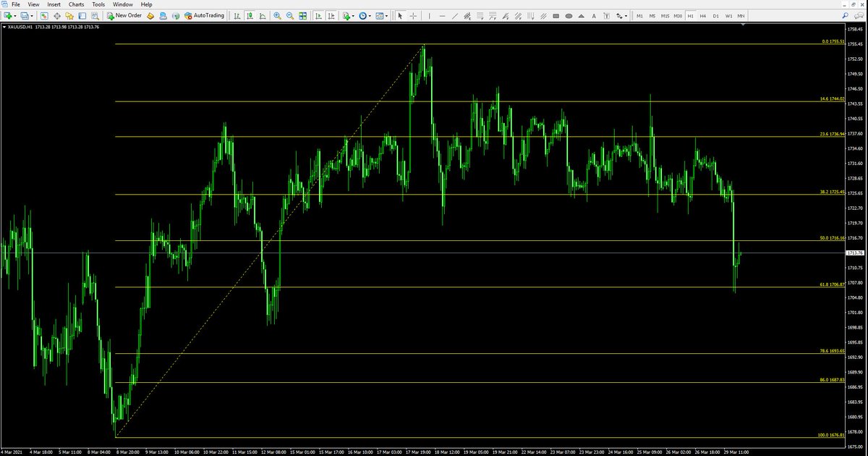Select the vertical line drawing tool
Image resolution: width=868 pixels, height=456 pixels.
[x=429, y=15]
